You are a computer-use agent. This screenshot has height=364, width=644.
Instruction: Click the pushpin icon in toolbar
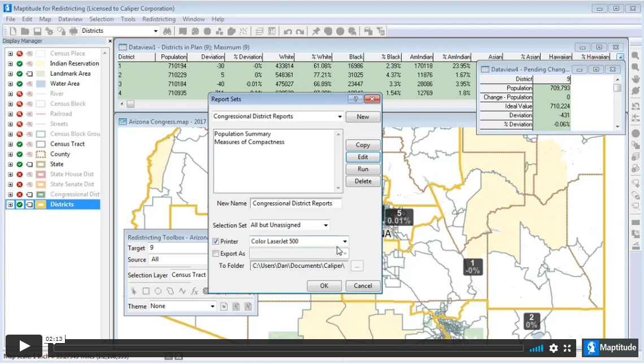click(316, 31)
